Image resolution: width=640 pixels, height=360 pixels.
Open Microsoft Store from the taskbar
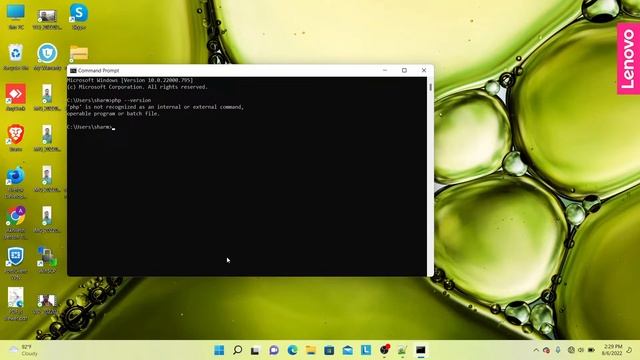point(329,350)
